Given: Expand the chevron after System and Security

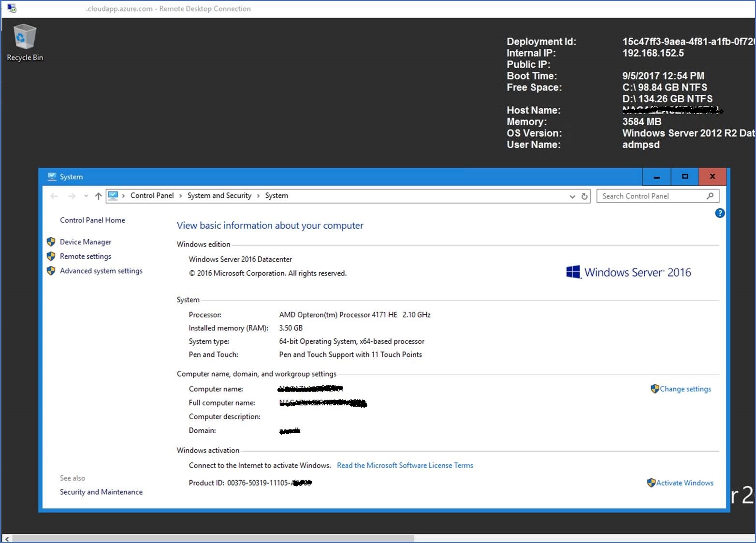Looking at the screenshot, I should (258, 196).
